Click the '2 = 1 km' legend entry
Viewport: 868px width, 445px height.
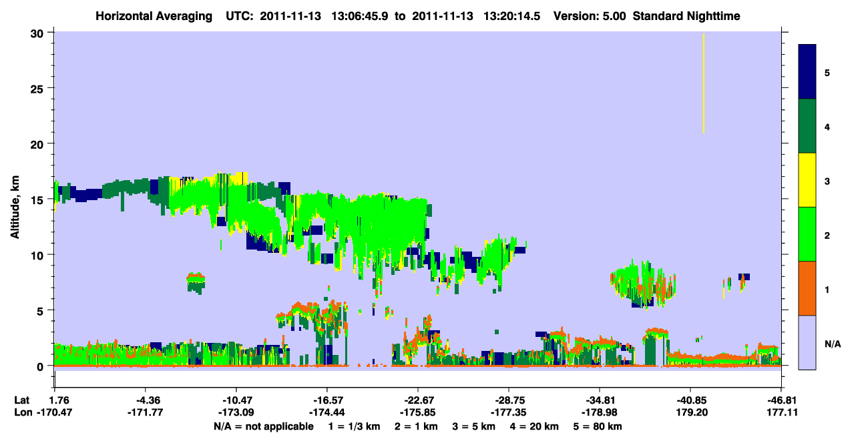(x=416, y=426)
